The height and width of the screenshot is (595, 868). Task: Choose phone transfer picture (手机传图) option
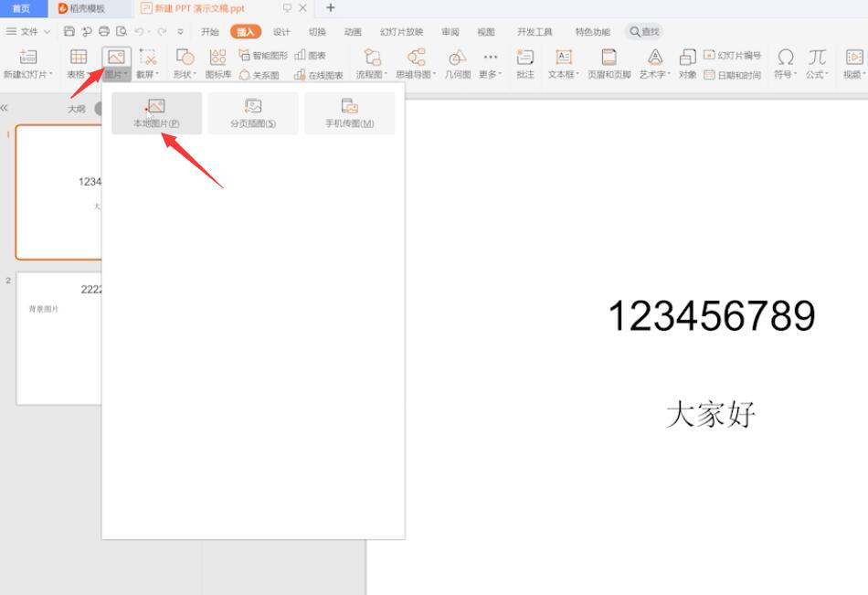click(x=350, y=113)
